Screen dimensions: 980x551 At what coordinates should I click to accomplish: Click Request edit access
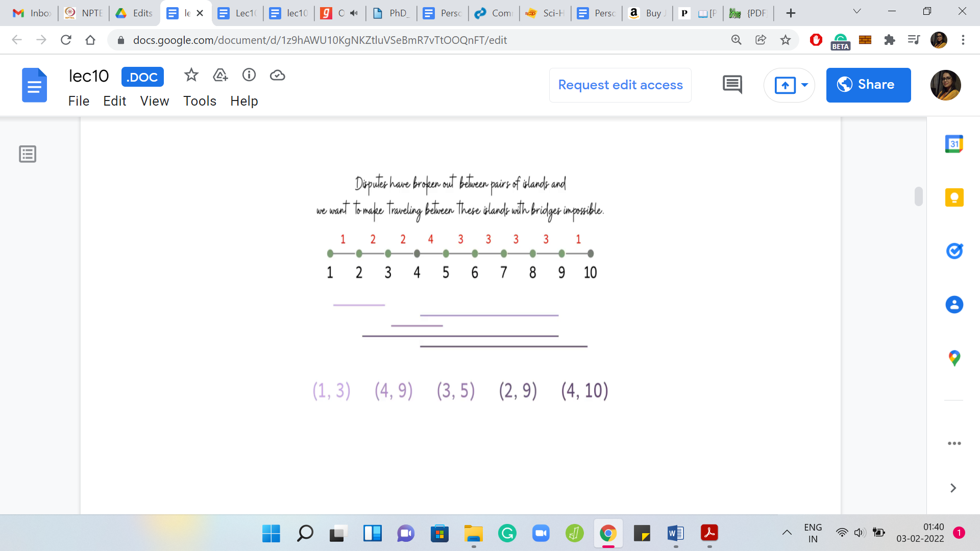[x=620, y=85]
